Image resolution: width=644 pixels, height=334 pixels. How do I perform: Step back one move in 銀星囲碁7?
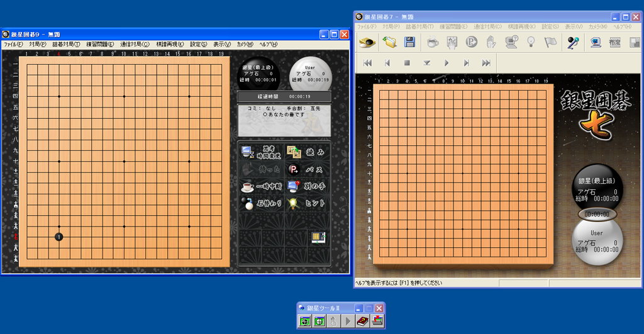(x=387, y=63)
